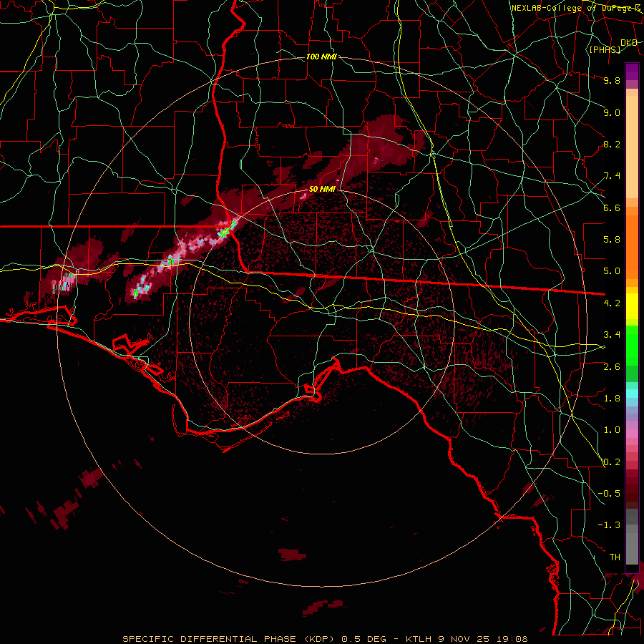Click the gray segment of the color bar
The image size is (644, 644).
632,537
